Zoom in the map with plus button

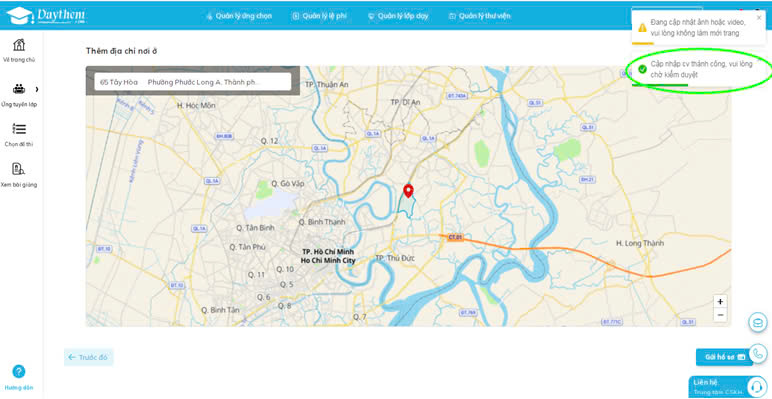click(x=720, y=301)
